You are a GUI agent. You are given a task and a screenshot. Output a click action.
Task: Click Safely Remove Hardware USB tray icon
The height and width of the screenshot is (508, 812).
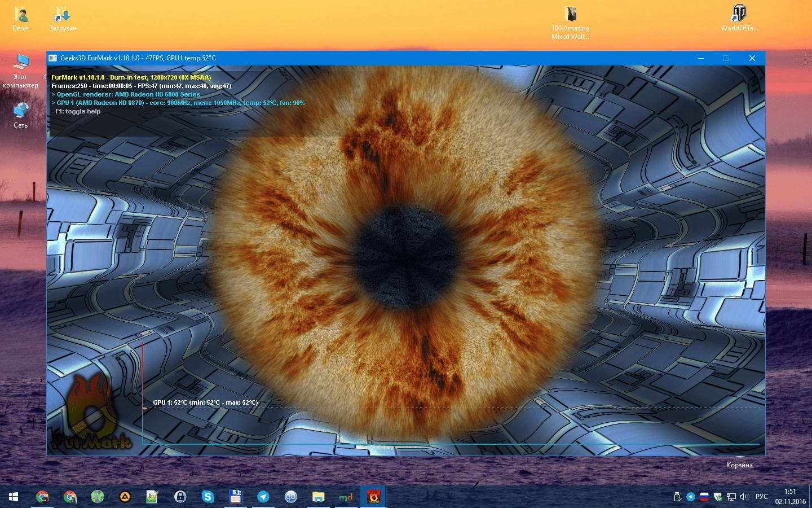pos(677,497)
